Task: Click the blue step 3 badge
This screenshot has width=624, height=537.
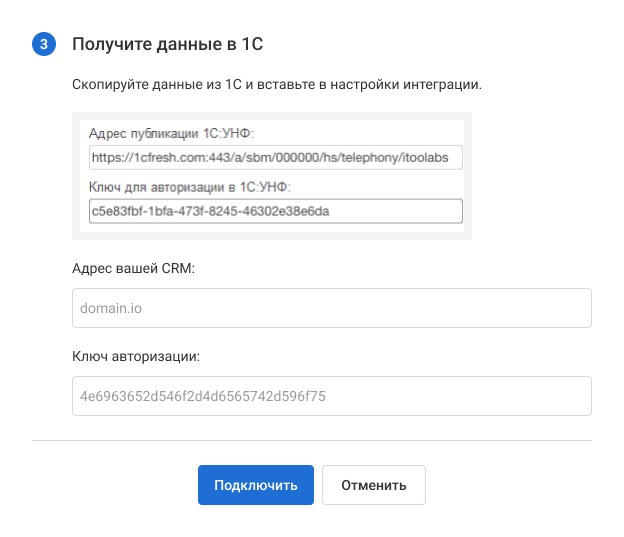Action: (43, 44)
